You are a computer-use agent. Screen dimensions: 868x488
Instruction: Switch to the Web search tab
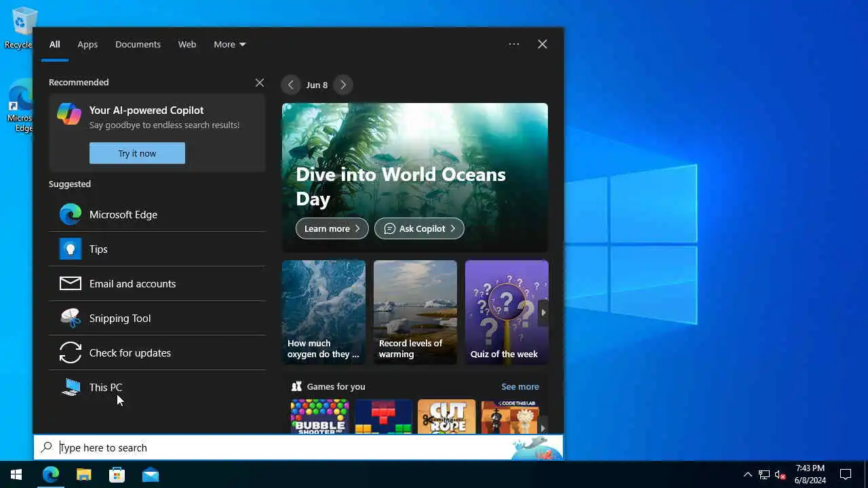pyautogui.click(x=187, y=44)
